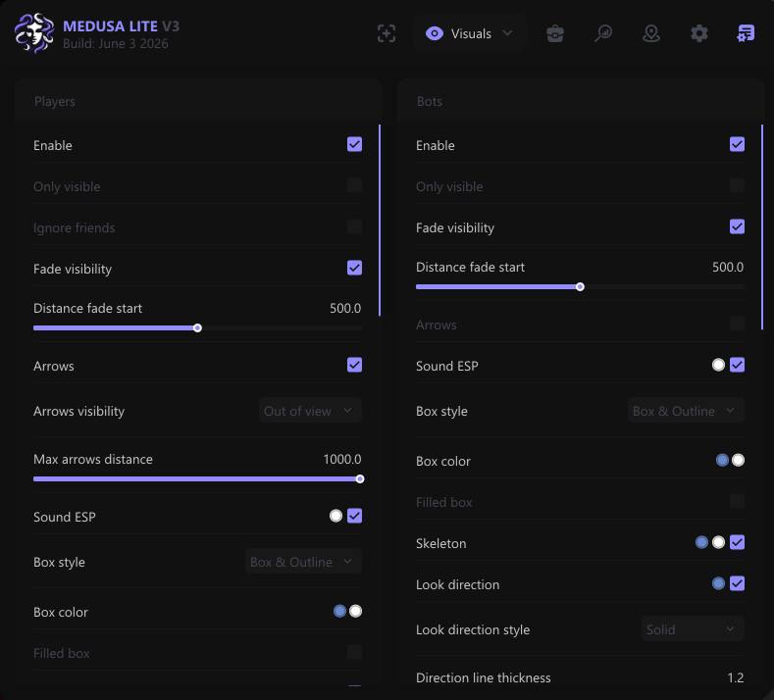Click the eye icon beside Visuals

tap(435, 33)
